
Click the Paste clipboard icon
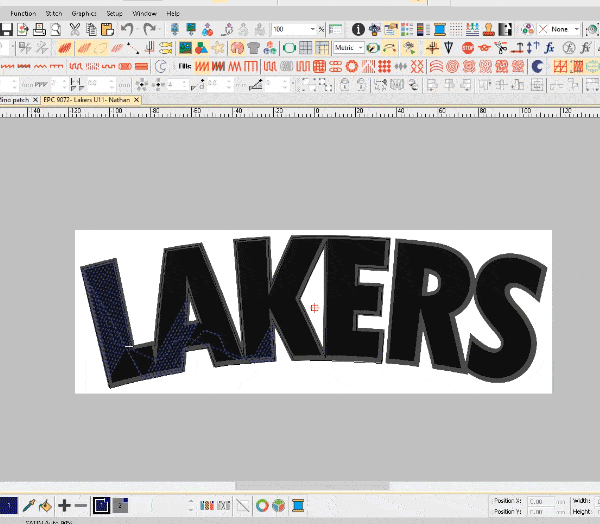tap(108, 29)
